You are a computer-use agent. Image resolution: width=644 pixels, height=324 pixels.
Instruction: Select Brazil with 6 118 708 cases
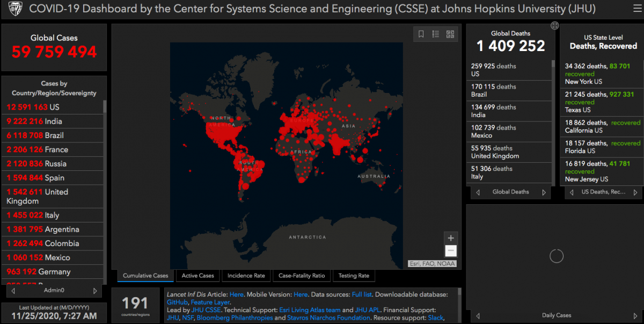click(x=52, y=135)
